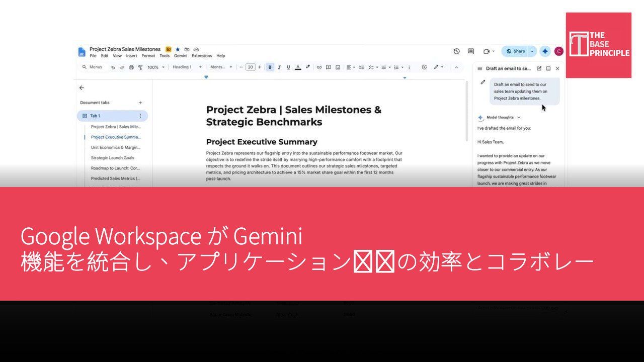
Task: Click the move to folder icon
Action: click(x=187, y=49)
